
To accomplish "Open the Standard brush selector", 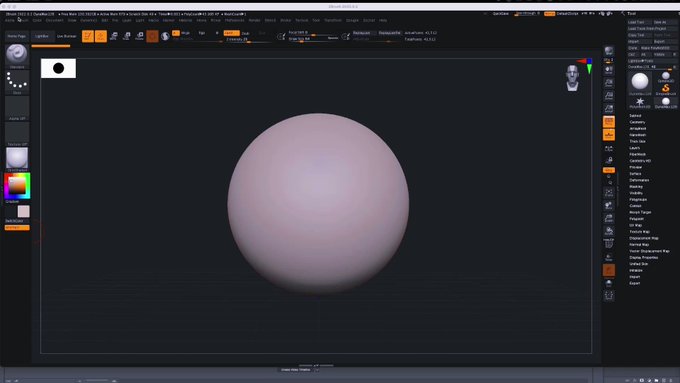I will point(17,56).
